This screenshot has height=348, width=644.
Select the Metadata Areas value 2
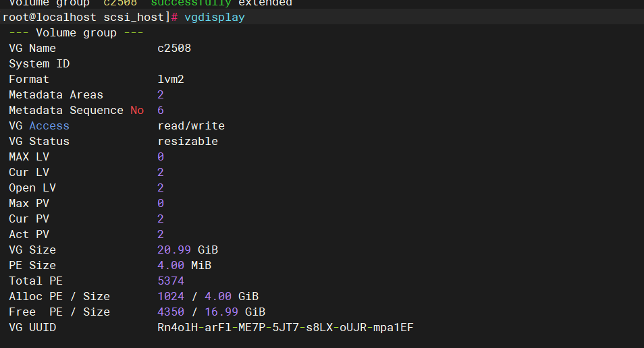161,95
